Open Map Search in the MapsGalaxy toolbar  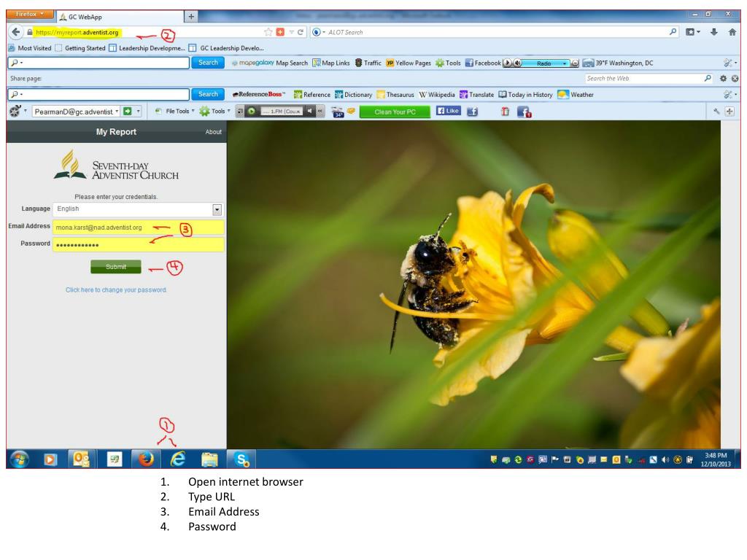click(292, 63)
